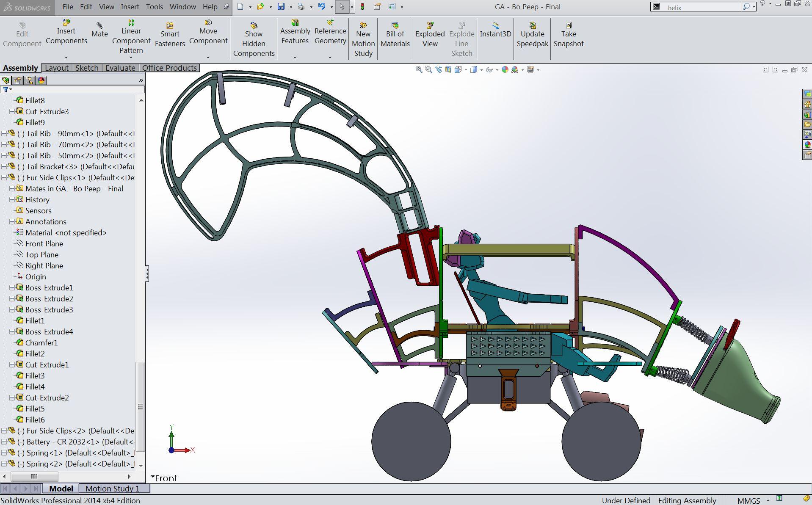Toggle the Instant3D tool

[495, 30]
